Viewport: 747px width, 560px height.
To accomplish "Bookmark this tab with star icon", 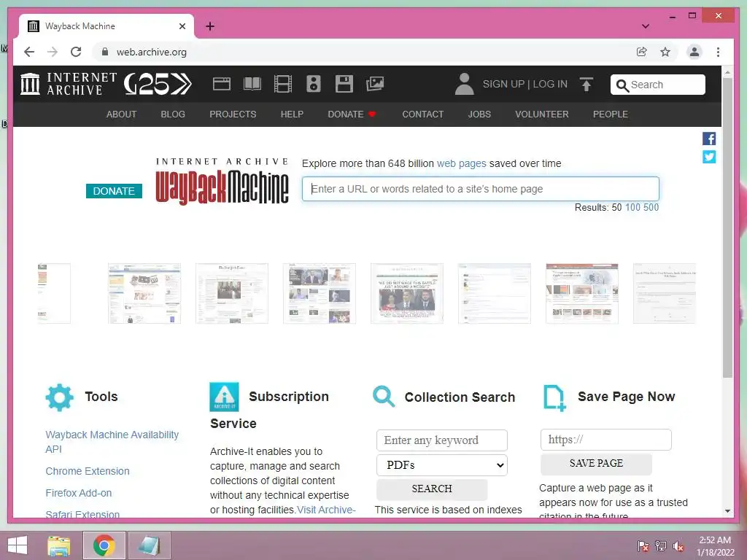I will (x=665, y=52).
